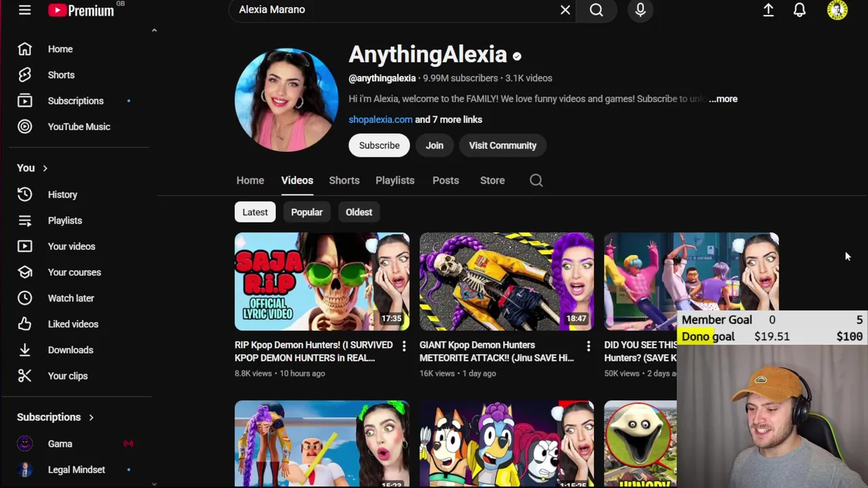Click the verified checkmark badge
The image size is (868, 488).
[517, 56]
